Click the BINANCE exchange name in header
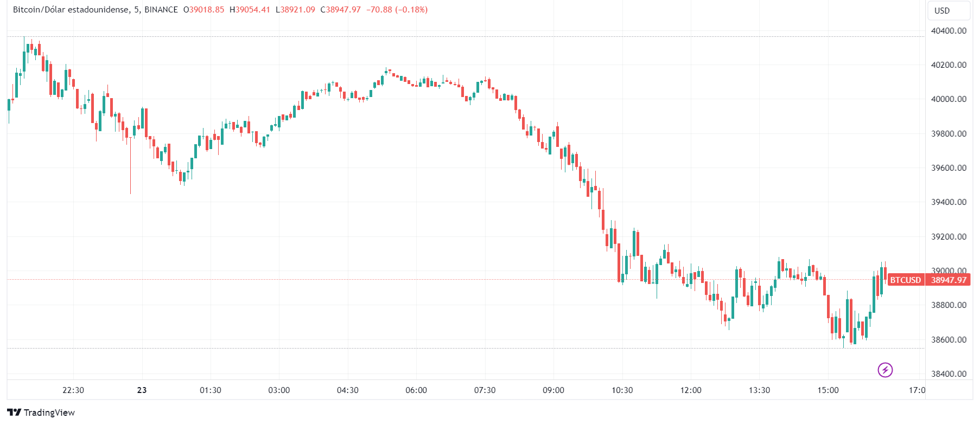Screen dimensions: 980x425 coord(161,10)
